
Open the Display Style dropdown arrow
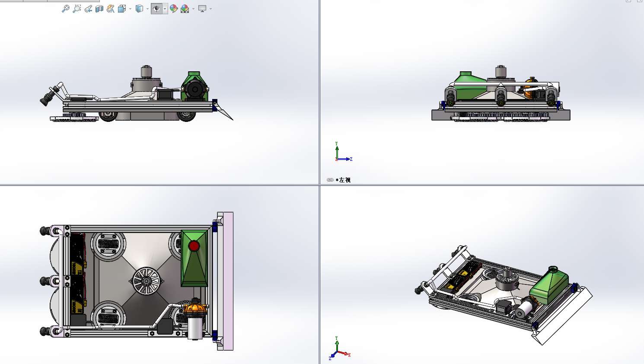coord(147,9)
